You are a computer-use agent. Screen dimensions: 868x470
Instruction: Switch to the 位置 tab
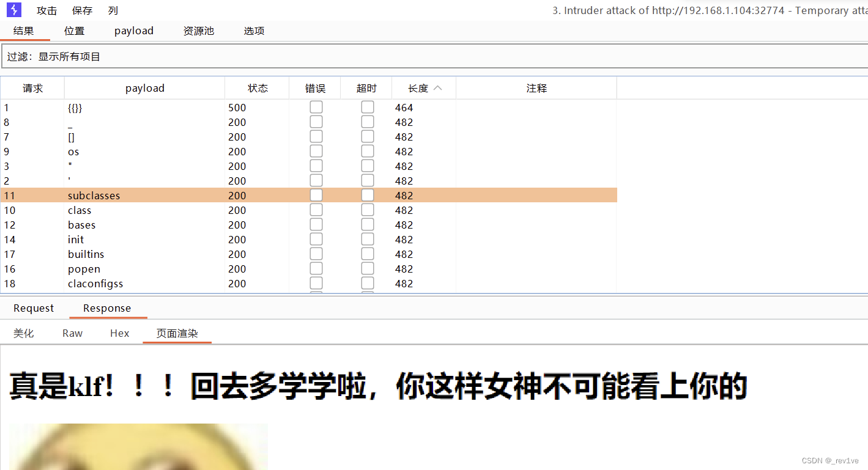75,31
